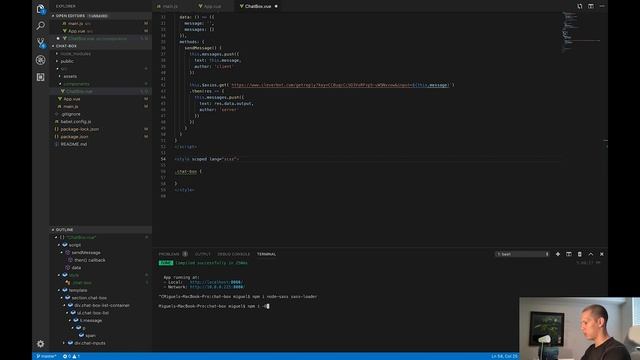The width and height of the screenshot is (640, 360).
Task: Open the errors and warnings count in status bar
Action: 71,356
